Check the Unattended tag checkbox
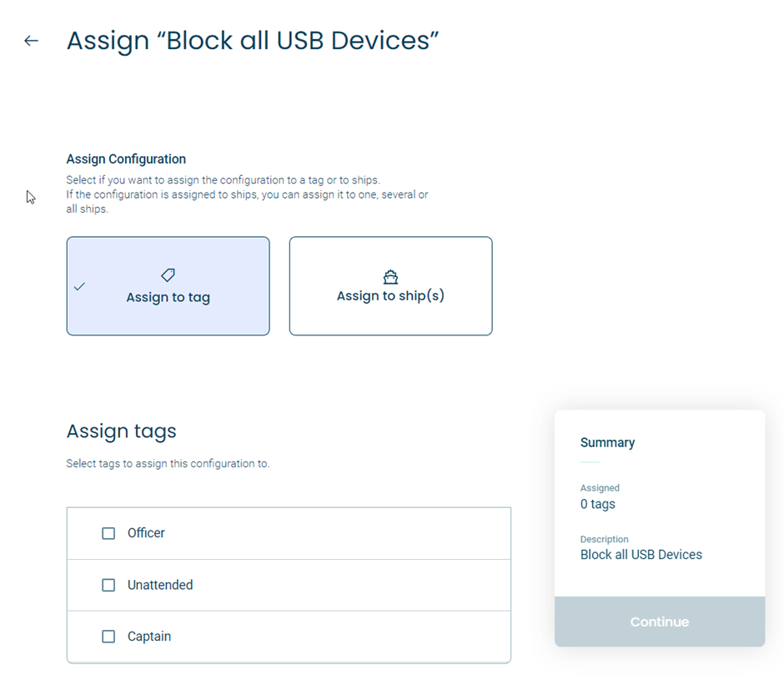Image resolution: width=784 pixels, height=690 pixels. (x=108, y=585)
